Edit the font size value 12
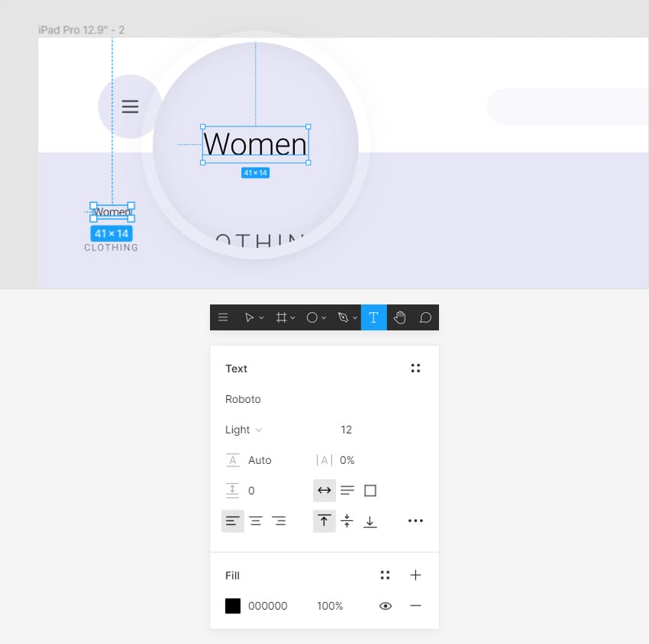This screenshot has width=649, height=644. pyautogui.click(x=346, y=430)
